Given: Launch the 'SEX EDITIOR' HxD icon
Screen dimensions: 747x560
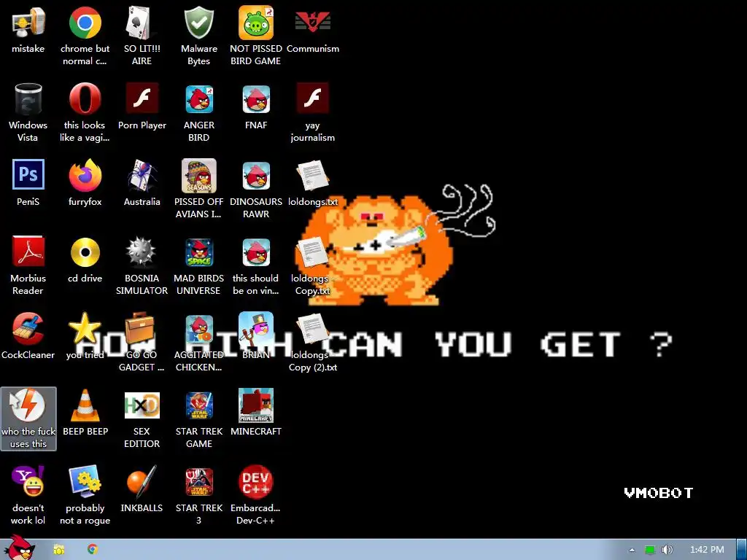Looking at the screenshot, I should [x=142, y=405].
